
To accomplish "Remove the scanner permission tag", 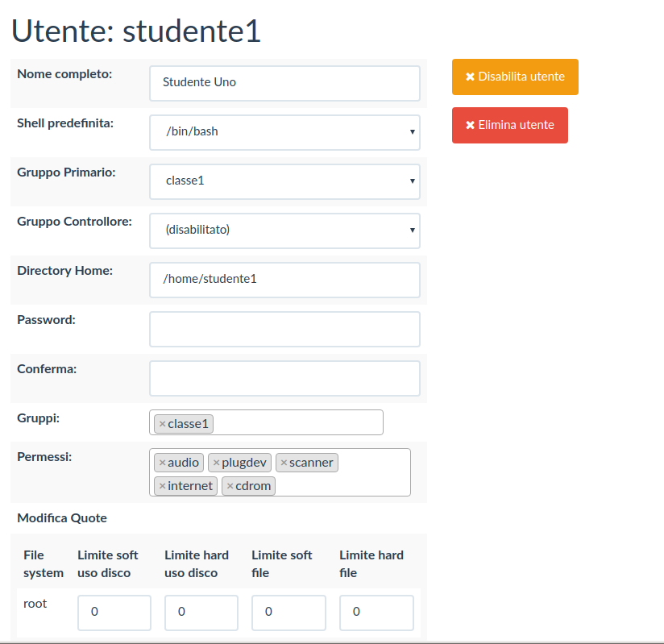I will [284, 463].
